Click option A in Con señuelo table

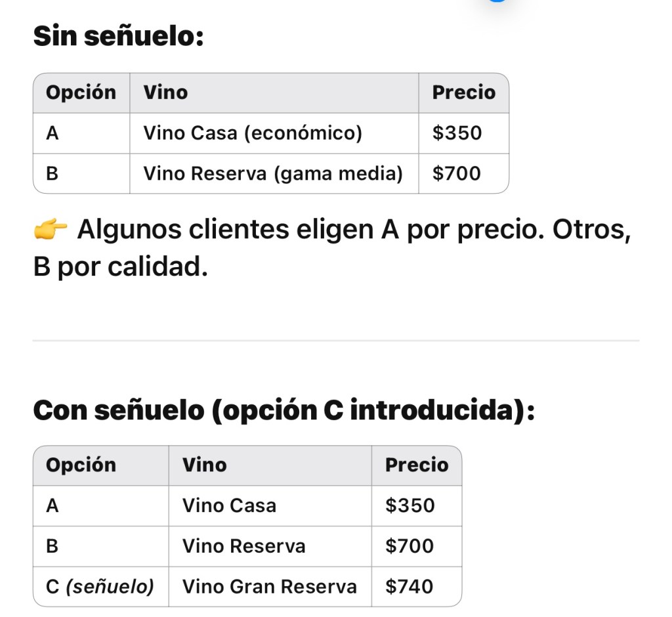(52, 505)
